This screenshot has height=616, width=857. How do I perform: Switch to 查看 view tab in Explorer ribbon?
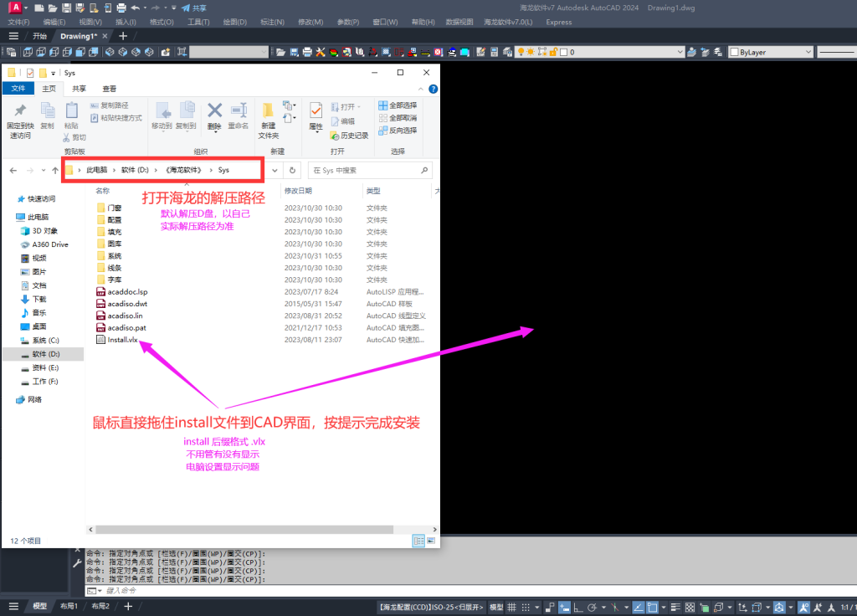pos(110,89)
